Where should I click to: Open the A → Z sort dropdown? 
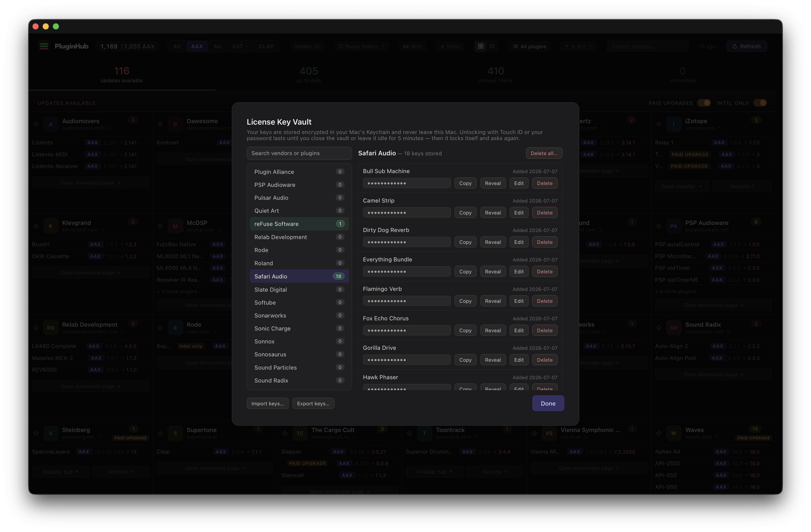click(x=578, y=46)
